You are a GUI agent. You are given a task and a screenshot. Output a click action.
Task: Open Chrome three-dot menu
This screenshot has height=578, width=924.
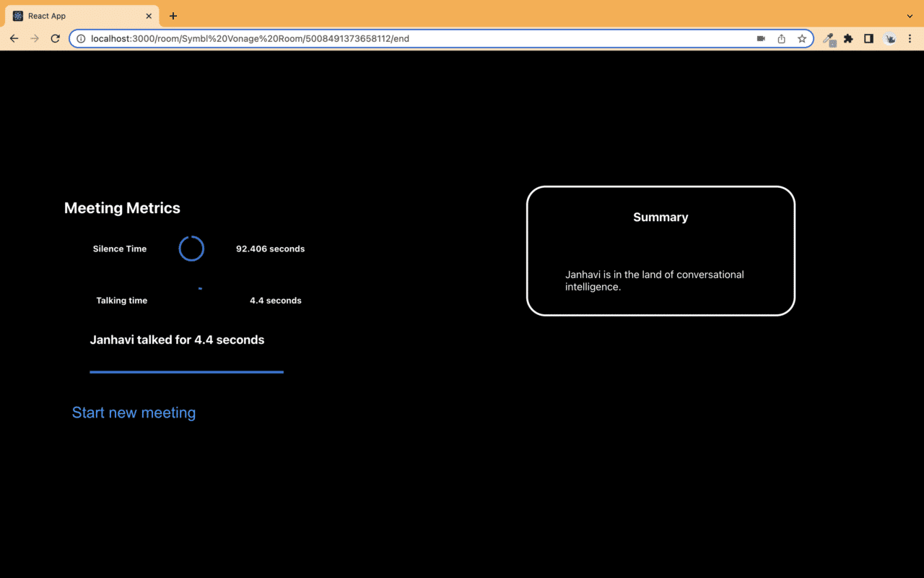pyautogui.click(x=910, y=38)
